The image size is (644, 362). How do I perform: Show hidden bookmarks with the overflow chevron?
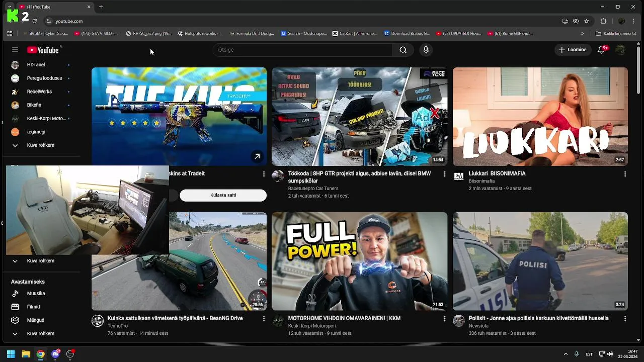pos(582,34)
